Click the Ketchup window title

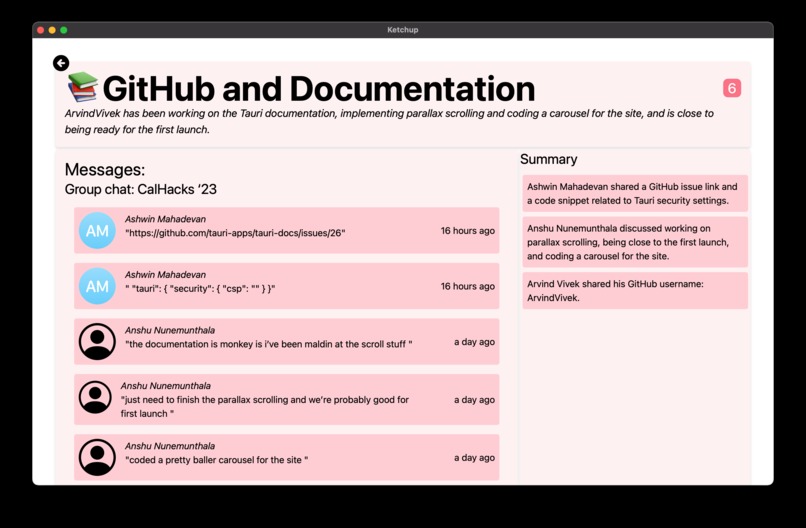pos(402,30)
